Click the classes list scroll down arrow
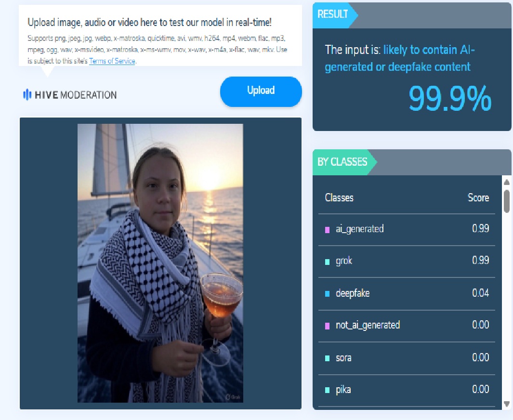The height and width of the screenshot is (420, 513). pyautogui.click(x=507, y=404)
